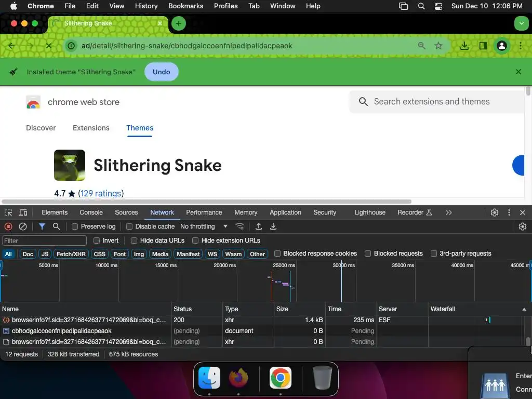
Task: Close the DevTools panel
Action: [x=523, y=212]
